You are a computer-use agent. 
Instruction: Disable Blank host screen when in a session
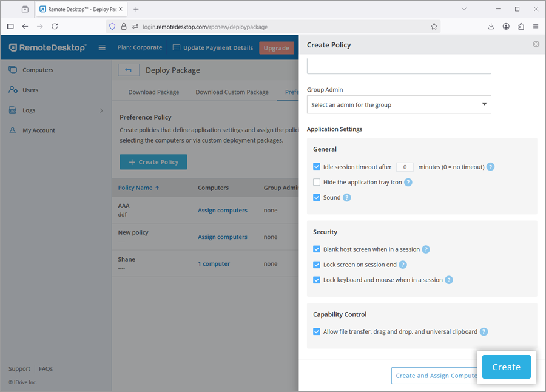317,249
